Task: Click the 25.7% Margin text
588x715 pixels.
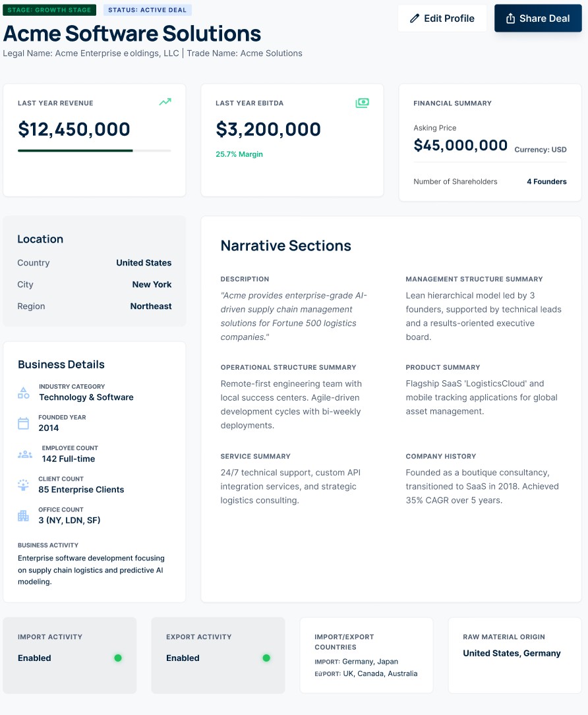Action: point(239,154)
